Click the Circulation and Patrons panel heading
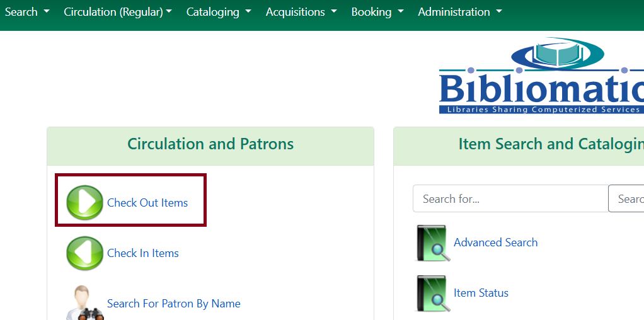Screen dimensions: 644x320 coord(210,144)
